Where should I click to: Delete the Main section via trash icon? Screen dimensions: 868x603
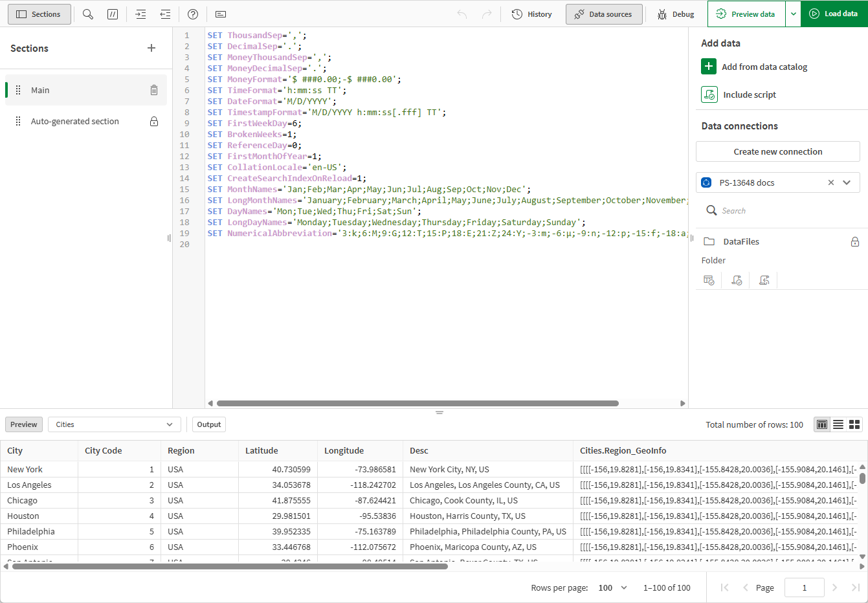pyautogui.click(x=154, y=90)
